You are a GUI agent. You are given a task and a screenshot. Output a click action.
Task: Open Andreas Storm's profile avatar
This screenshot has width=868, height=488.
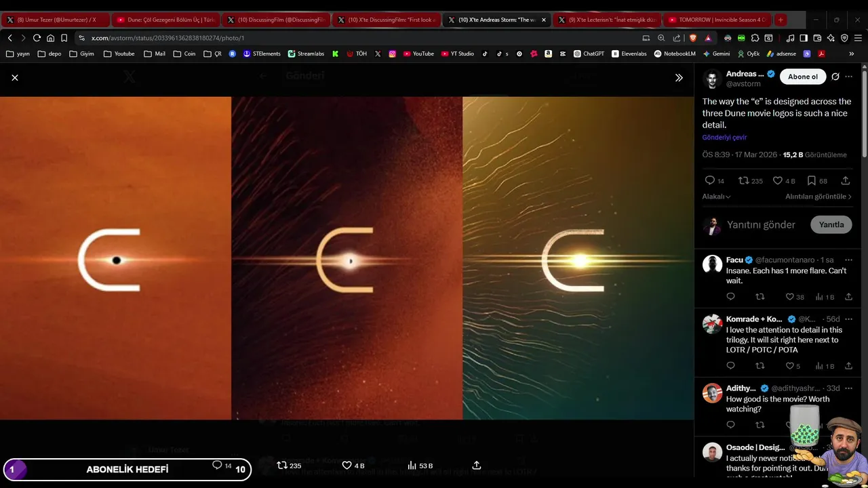coord(712,79)
